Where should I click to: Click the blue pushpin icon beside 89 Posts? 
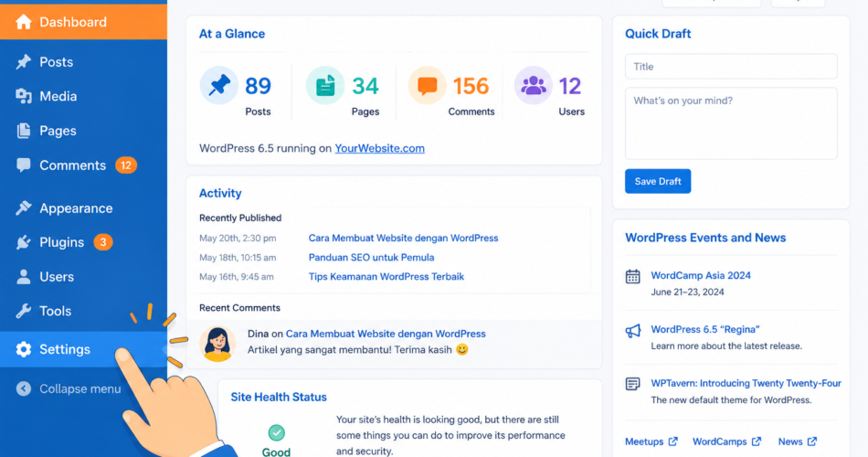pyautogui.click(x=219, y=85)
